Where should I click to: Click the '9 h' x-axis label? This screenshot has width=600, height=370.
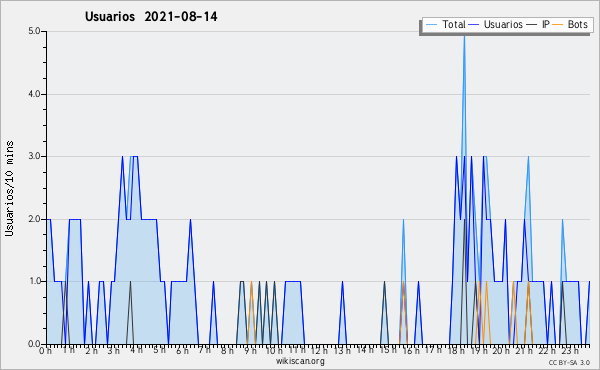(x=250, y=351)
